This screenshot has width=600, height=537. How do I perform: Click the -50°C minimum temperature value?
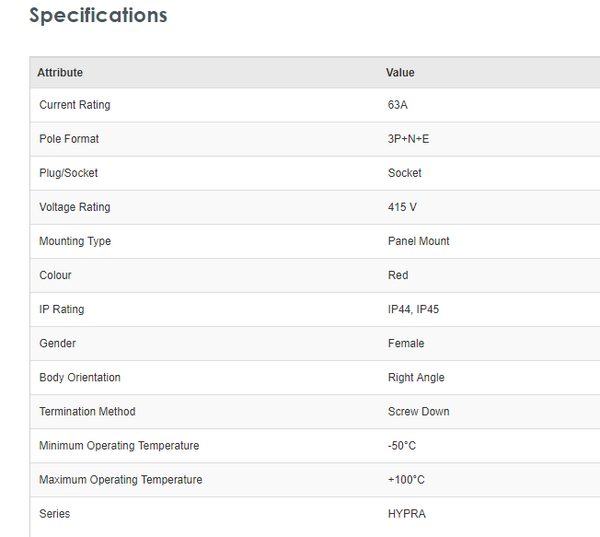pos(402,445)
